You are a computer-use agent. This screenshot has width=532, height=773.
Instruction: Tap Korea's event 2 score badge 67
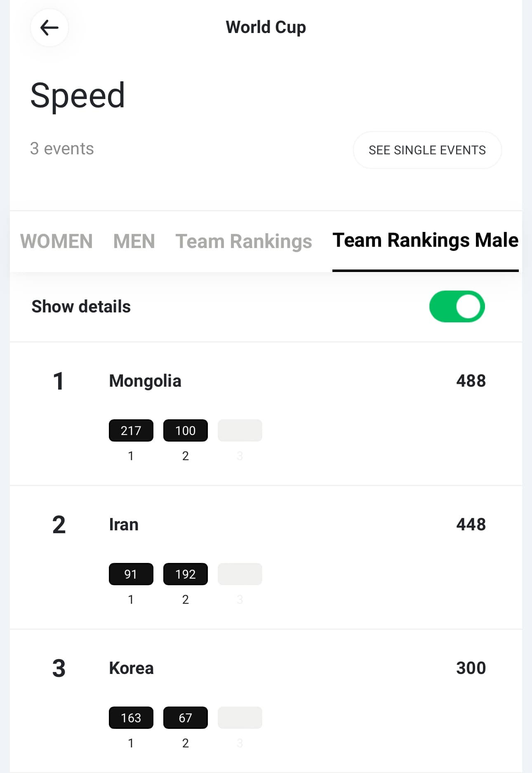186,718
